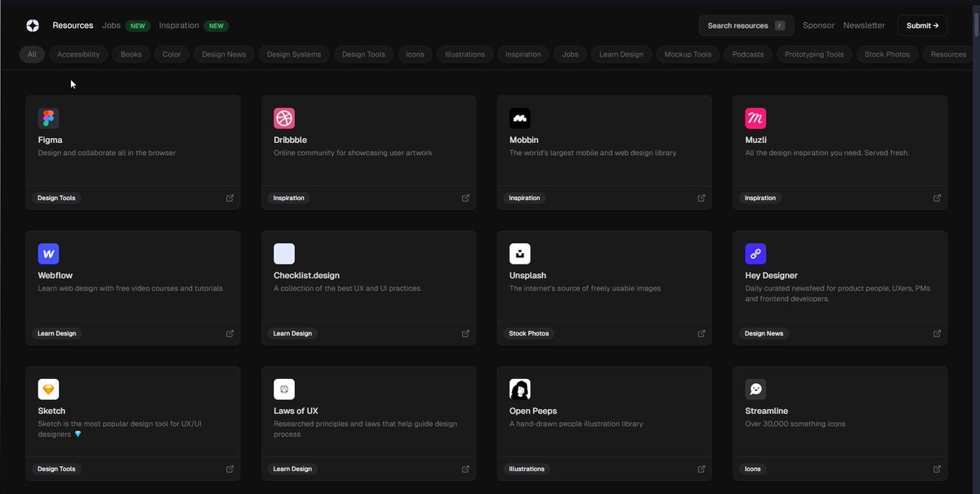Click the Open Peeps avatar icon
This screenshot has height=494, width=980.
pyautogui.click(x=519, y=389)
